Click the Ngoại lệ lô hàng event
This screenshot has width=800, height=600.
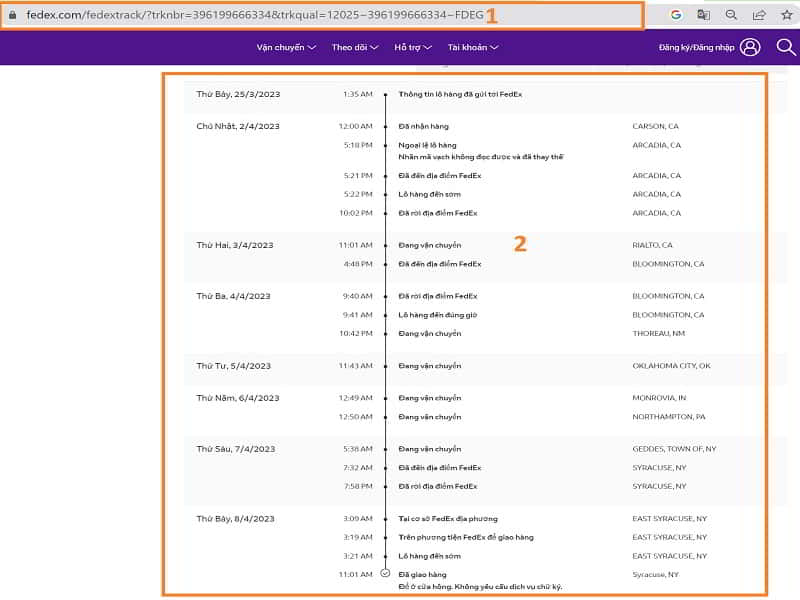coord(427,145)
